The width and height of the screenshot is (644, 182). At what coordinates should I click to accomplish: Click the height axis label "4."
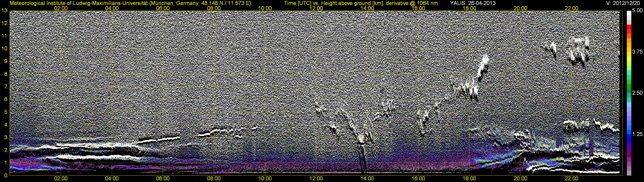6,125
